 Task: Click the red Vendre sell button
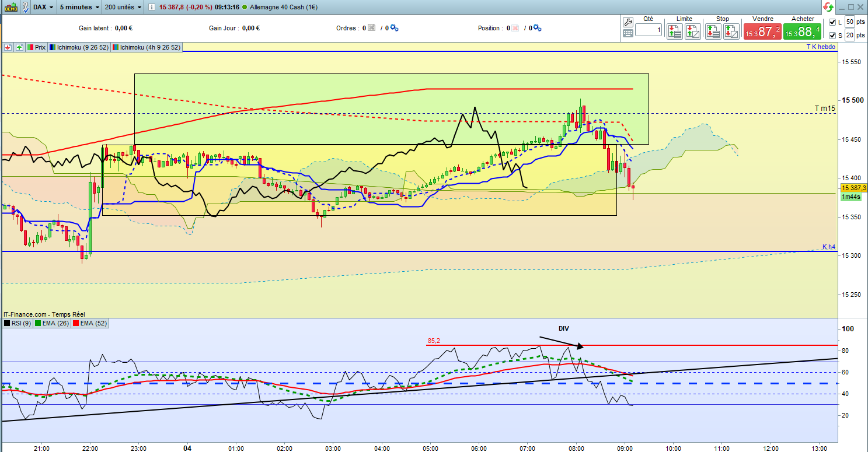coord(761,31)
